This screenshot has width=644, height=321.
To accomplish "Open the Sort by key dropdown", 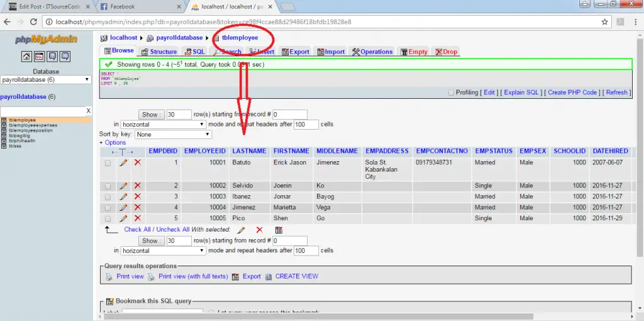I will pyautogui.click(x=173, y=135).
